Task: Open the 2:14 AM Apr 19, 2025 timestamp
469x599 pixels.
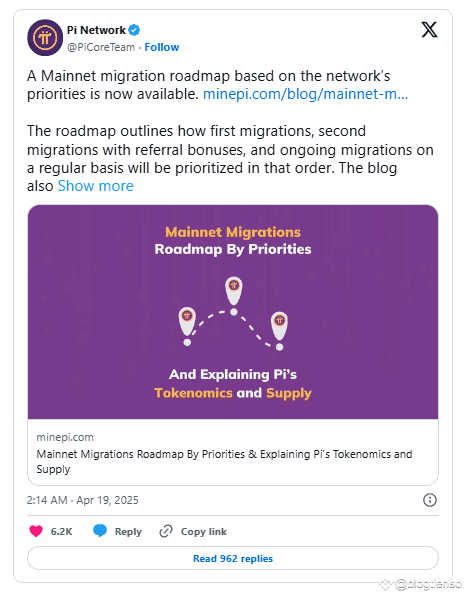Action: [x=82, y=500]
